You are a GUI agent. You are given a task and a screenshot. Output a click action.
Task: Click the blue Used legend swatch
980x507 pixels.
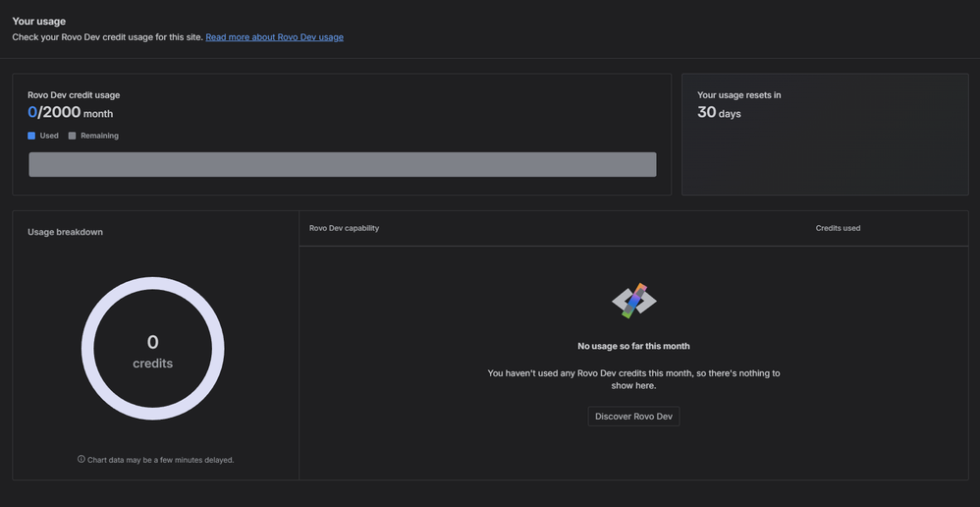click(31, 136)
